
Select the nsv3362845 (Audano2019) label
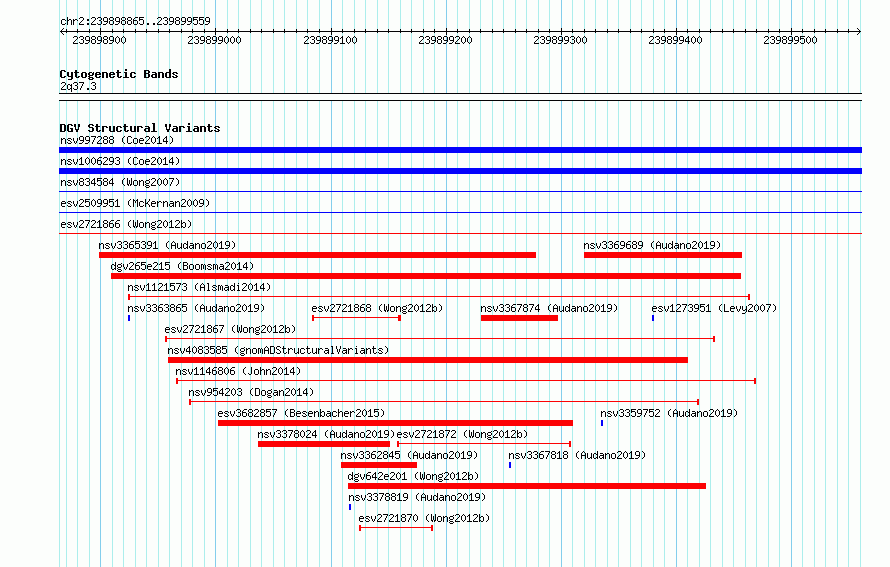click(409, 455)
